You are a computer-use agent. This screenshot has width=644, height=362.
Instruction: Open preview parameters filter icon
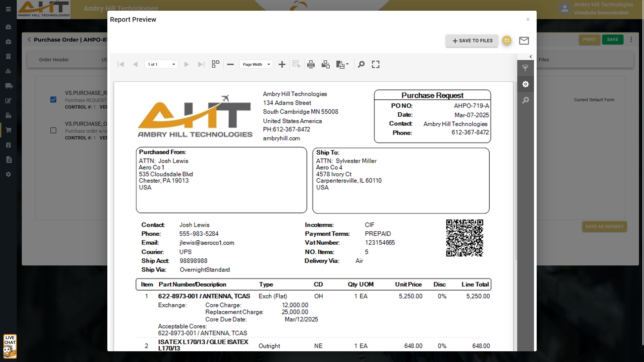[525, 68]
